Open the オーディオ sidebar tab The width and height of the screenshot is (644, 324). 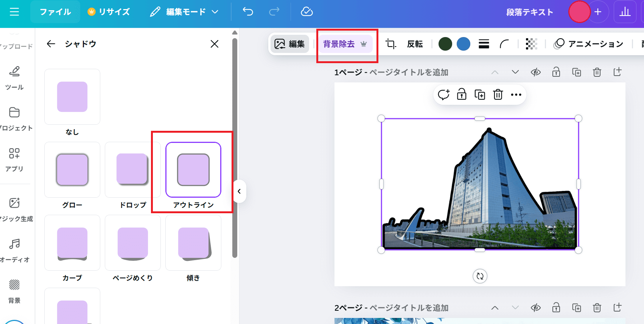(14, 250)
